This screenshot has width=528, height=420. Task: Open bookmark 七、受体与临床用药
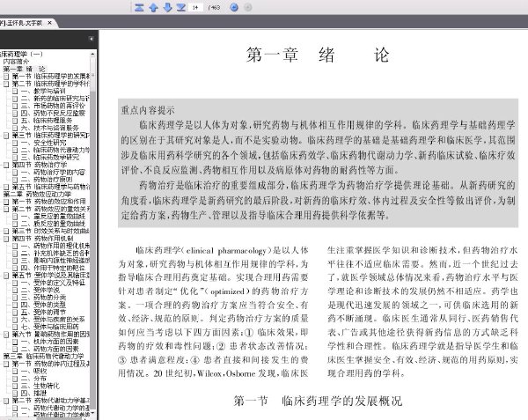[x=50, y=327]
